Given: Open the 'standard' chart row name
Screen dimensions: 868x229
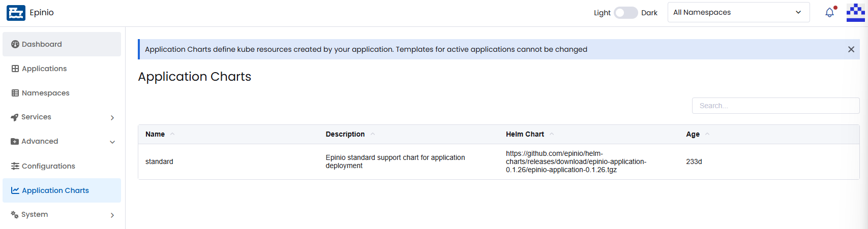Looking at the screenshot, I should tap(159, 161).
